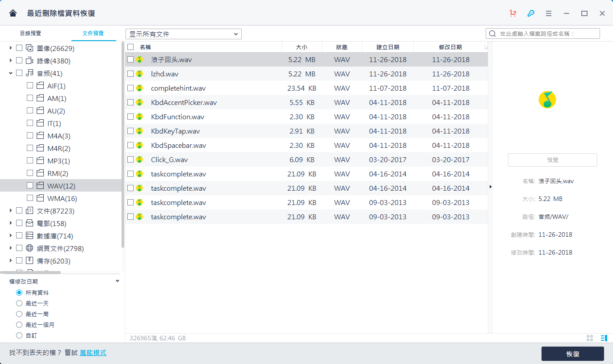Select the 文件預覽 tab

(x=93, y=33)
